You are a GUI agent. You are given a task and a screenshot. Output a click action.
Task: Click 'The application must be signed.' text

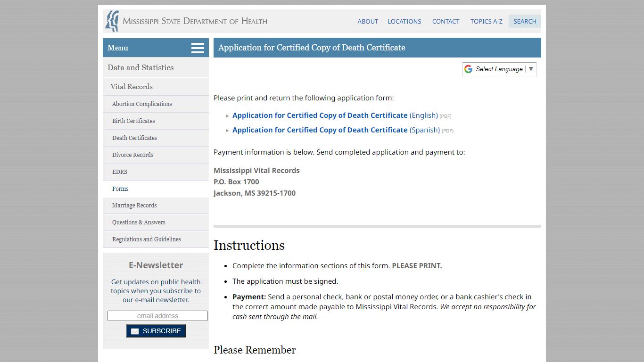coord(285,281)
